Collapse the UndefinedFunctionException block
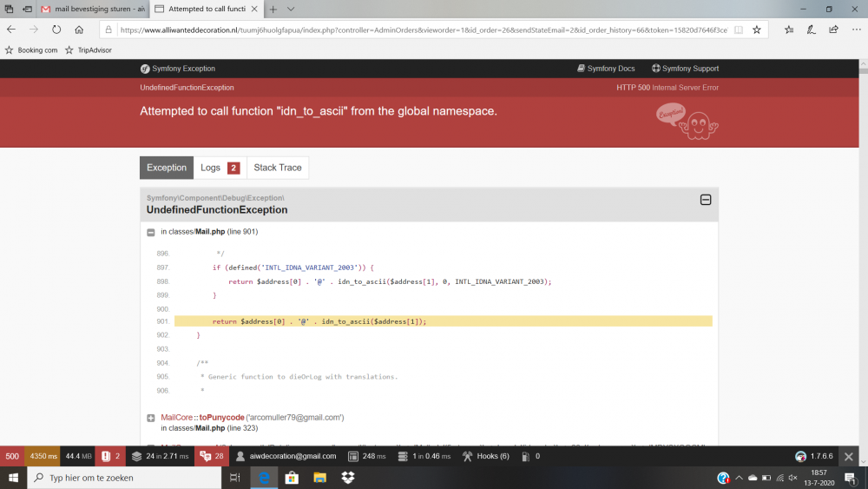868x489 pixels. 705,200
